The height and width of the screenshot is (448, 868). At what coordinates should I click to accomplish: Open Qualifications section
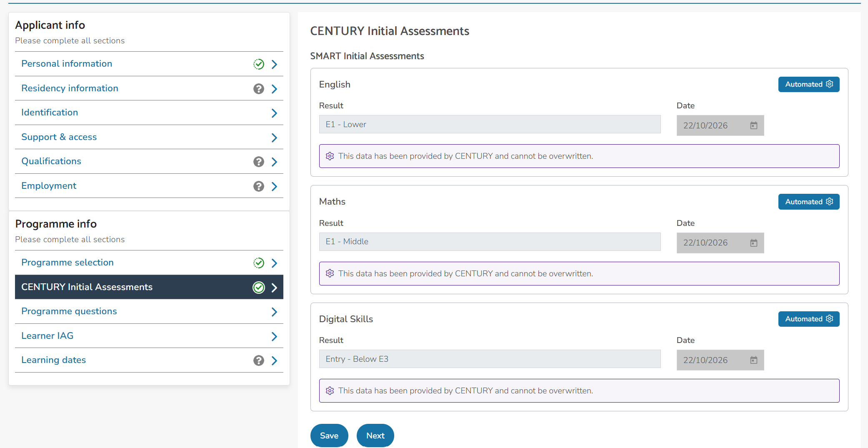[x=149, y=161]
